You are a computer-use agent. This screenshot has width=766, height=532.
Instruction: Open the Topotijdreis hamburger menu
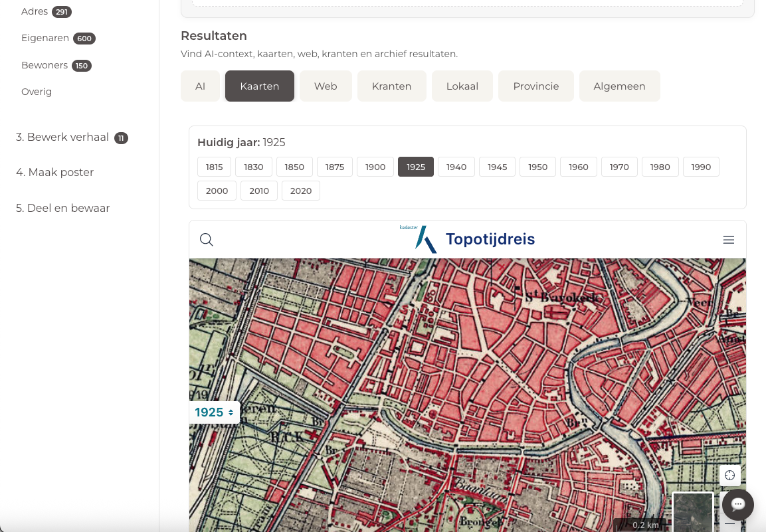coord(728,240)
